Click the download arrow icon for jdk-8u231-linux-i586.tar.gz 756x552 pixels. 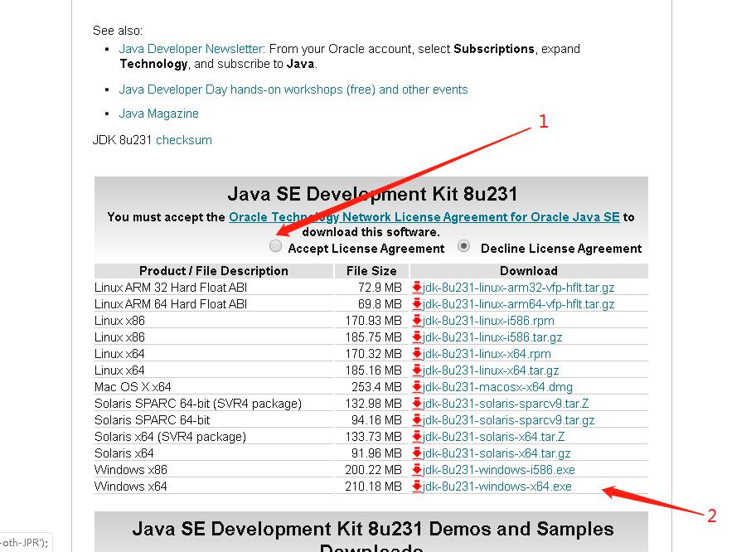[x=417, y=337]
